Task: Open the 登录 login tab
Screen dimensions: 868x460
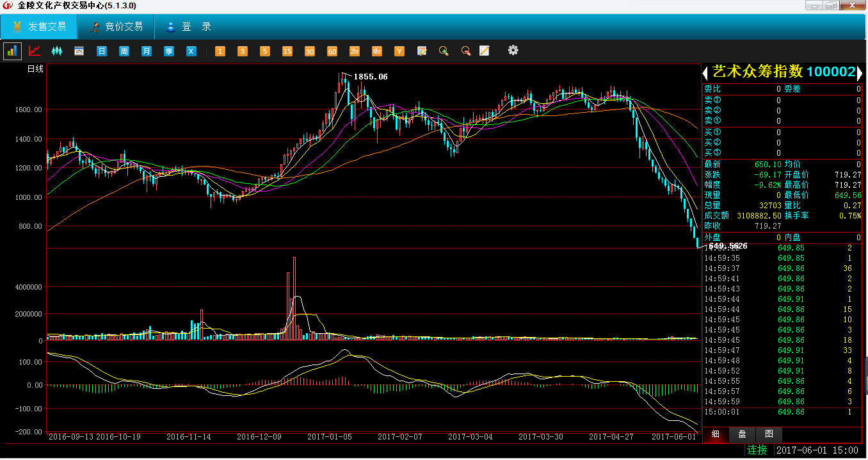Action: [189, 27]
